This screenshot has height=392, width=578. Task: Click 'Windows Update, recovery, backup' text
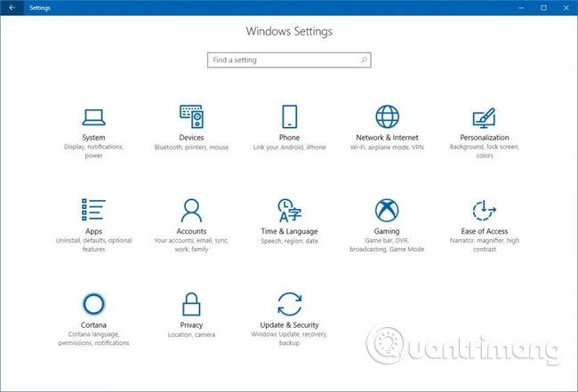289,338
